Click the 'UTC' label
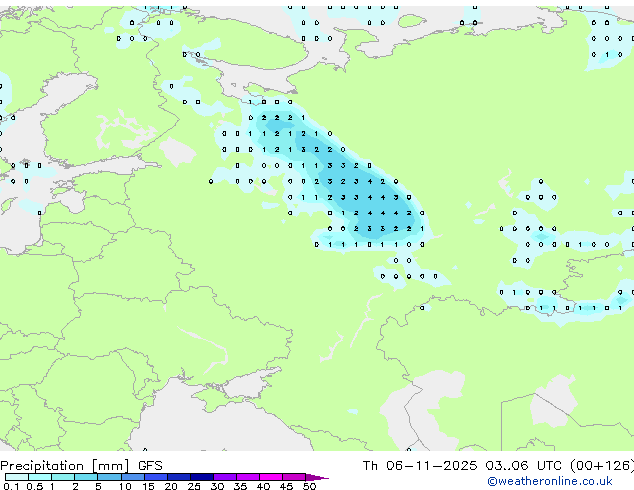Viewport: 634px width, 490px height. (x=549, y=466)
